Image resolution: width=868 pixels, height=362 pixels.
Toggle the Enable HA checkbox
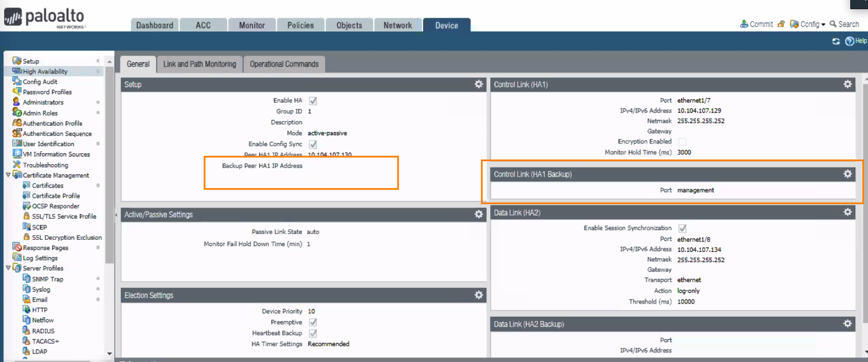(x=313, y=100)
